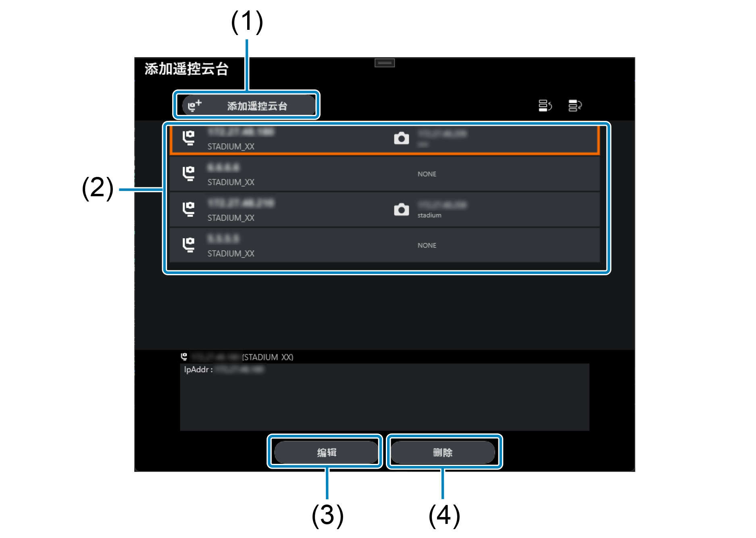Click the drag handle at window top
The image size is (756, 538).
[385, 63]
